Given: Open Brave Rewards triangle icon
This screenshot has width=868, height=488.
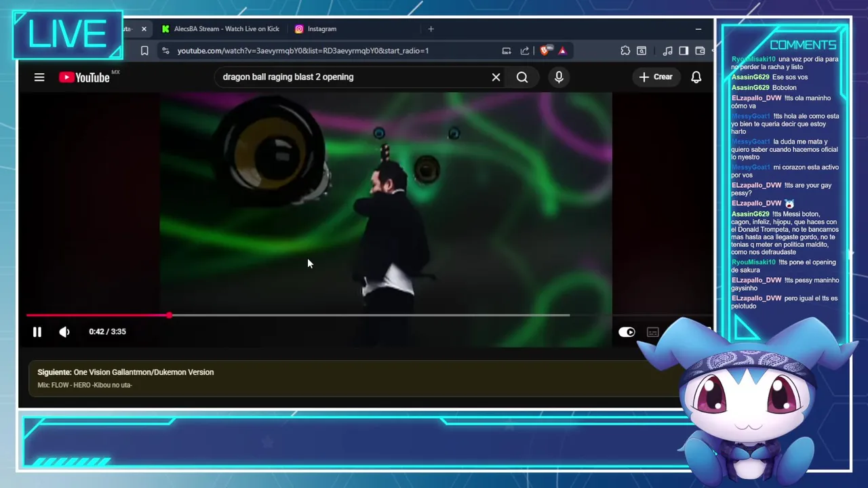Looking at the screenshot, I should (562, 51).
